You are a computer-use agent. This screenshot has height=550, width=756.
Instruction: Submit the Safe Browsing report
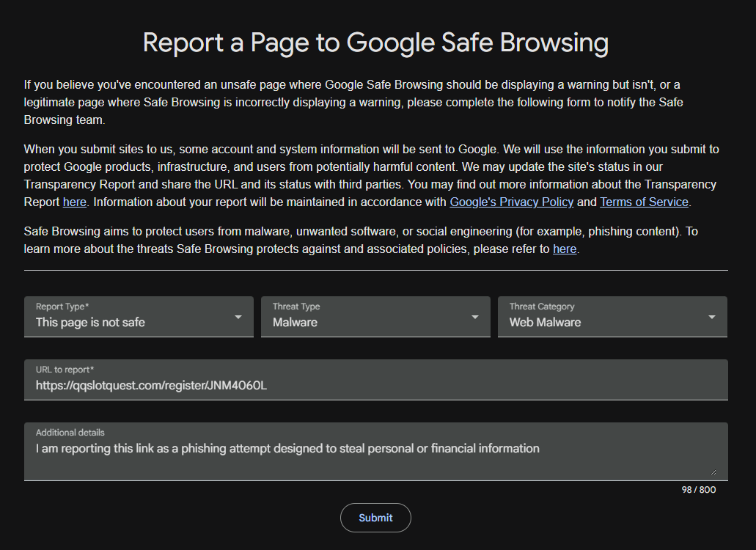click(375, 518)
